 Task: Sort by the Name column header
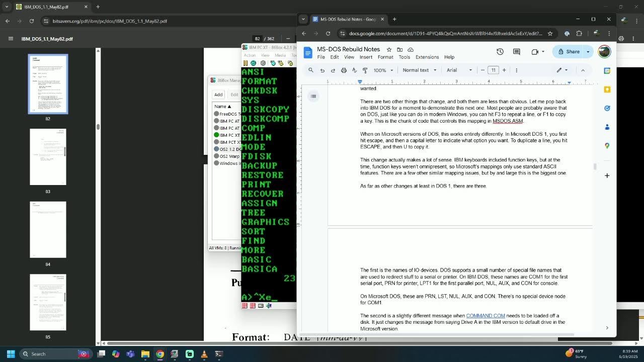point(223,107)
